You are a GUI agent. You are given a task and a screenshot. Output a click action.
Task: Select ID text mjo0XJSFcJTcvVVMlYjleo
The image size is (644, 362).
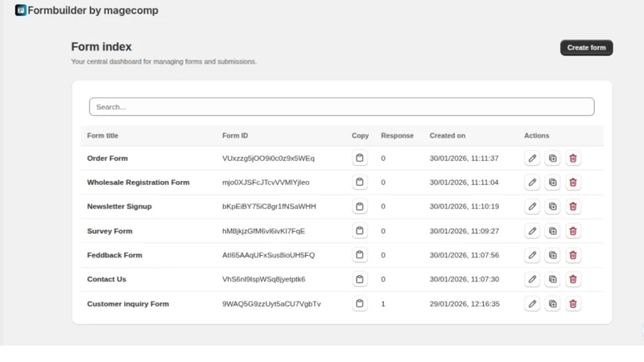click(x=266, y=183)
